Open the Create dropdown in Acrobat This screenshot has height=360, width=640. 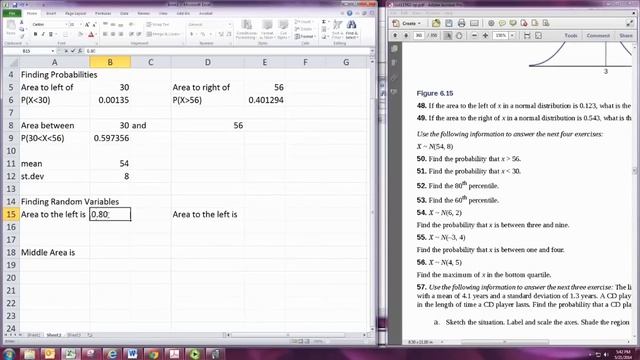click(x=407, y=23)
